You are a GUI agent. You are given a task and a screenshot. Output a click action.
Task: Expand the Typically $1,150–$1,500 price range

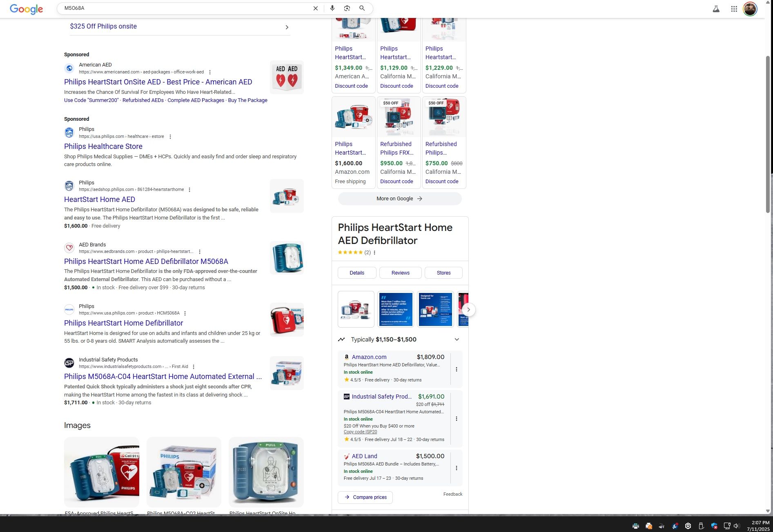[x=400, y=339]
